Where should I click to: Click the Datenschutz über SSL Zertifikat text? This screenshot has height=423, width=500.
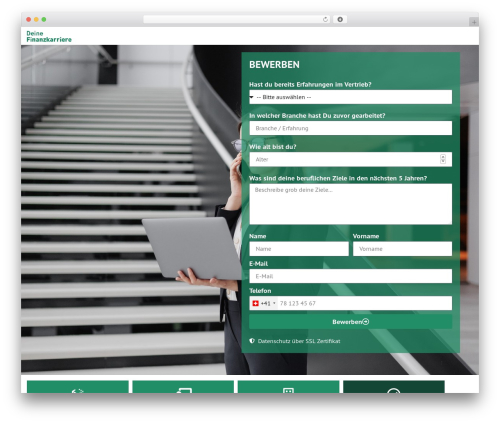point(299,341)
